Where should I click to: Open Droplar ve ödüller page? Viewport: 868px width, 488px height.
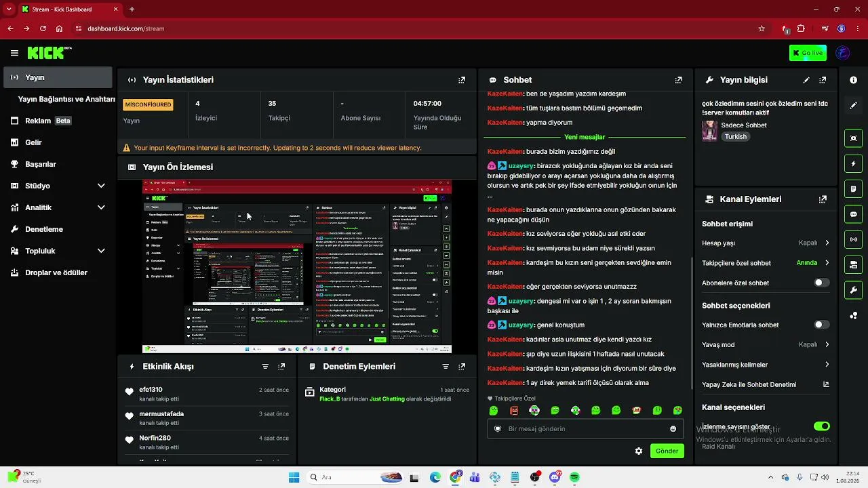click(x=58, y=272)
